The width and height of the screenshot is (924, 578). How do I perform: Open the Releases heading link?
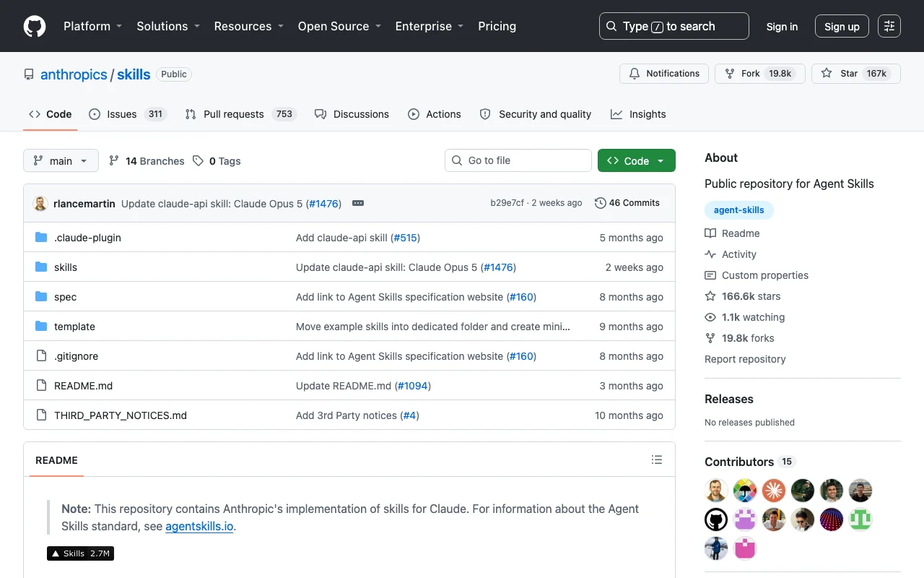coord(729,399)
